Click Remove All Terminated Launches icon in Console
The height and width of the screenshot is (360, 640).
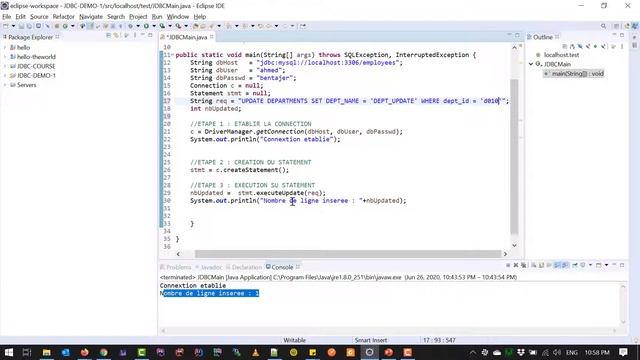(x=523, y=265)
